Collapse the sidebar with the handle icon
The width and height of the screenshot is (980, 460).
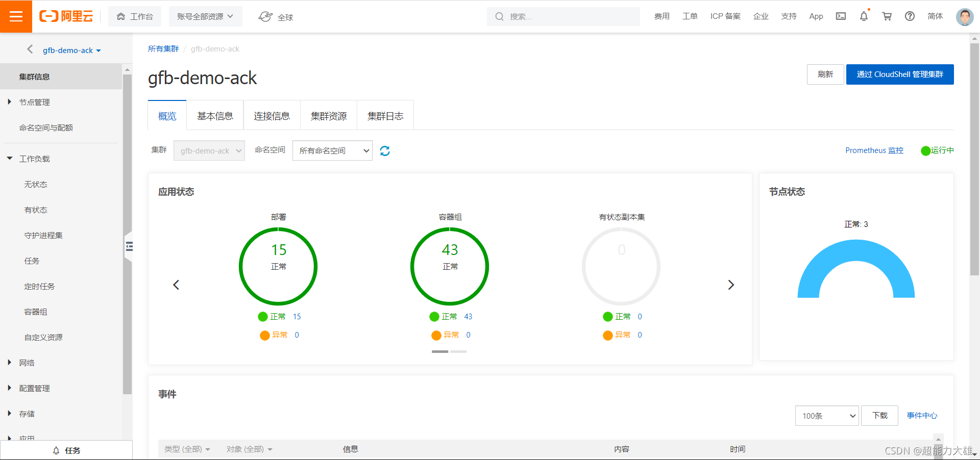[129, 247]
